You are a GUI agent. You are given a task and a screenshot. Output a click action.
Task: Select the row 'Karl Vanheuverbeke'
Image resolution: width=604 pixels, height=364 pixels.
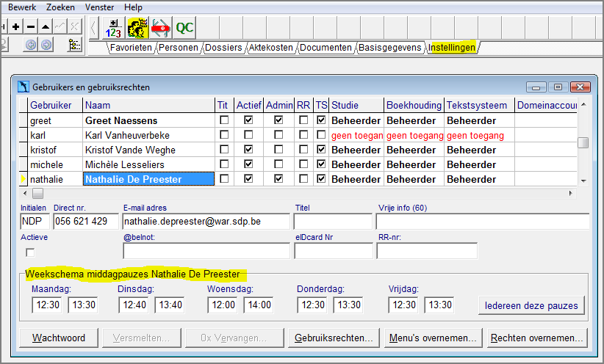coord(298,135)
